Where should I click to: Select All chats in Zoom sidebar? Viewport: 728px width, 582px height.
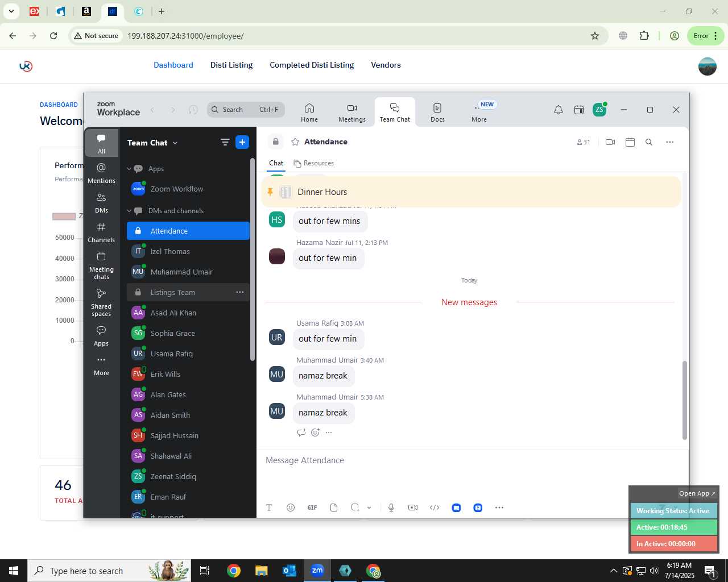point(101,143)
